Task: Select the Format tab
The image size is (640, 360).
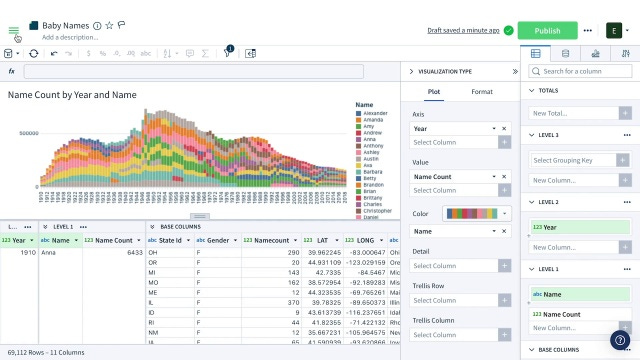Action: click(x=482, y=92)
